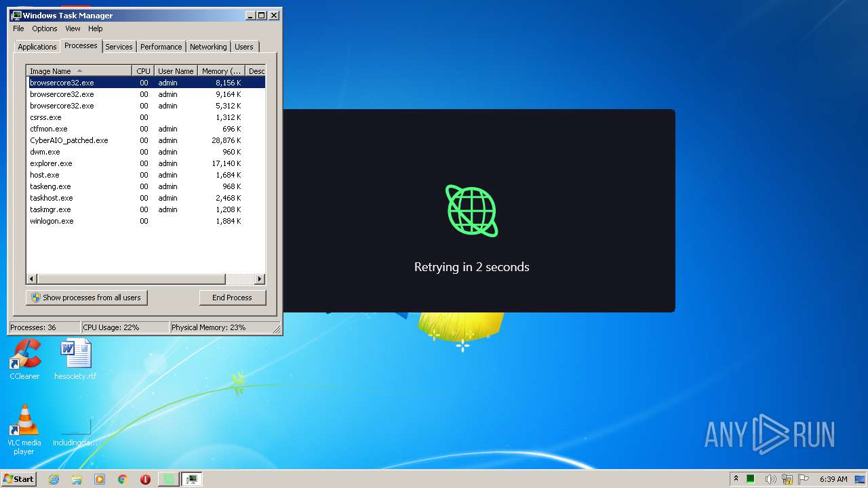Click the 6:39 AM taskbar clock

click(x=833, y=479)
